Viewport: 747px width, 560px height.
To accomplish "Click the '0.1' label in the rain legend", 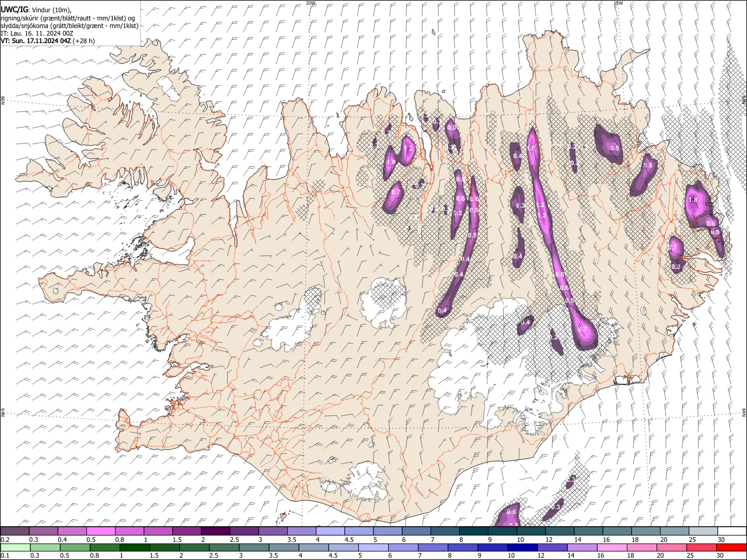I will coord(5,555).
